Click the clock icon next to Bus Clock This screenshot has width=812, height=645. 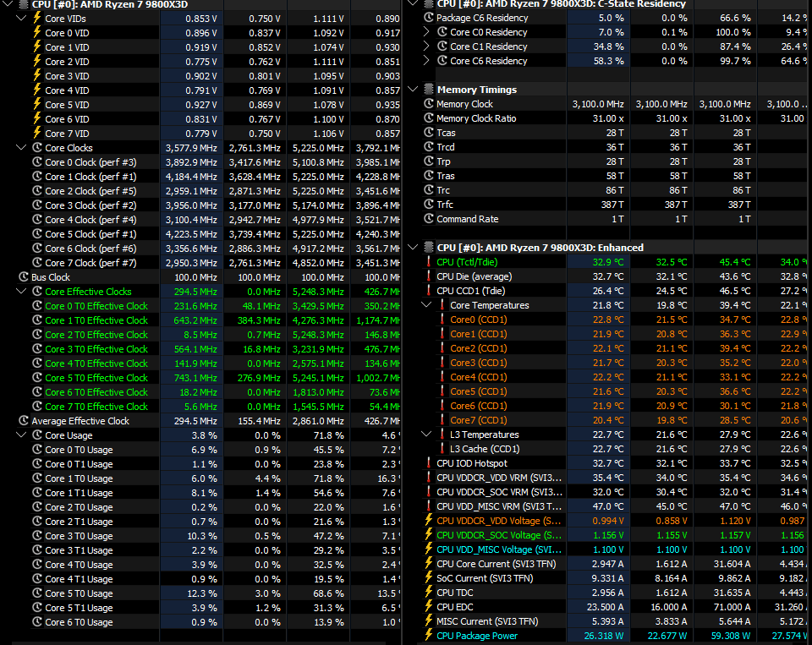point(24,277)
